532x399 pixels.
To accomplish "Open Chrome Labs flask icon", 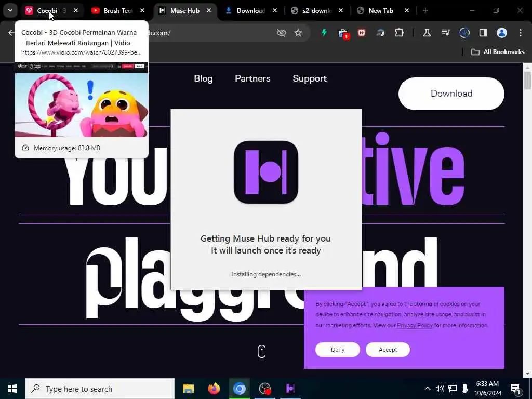I will coord(427,33).
